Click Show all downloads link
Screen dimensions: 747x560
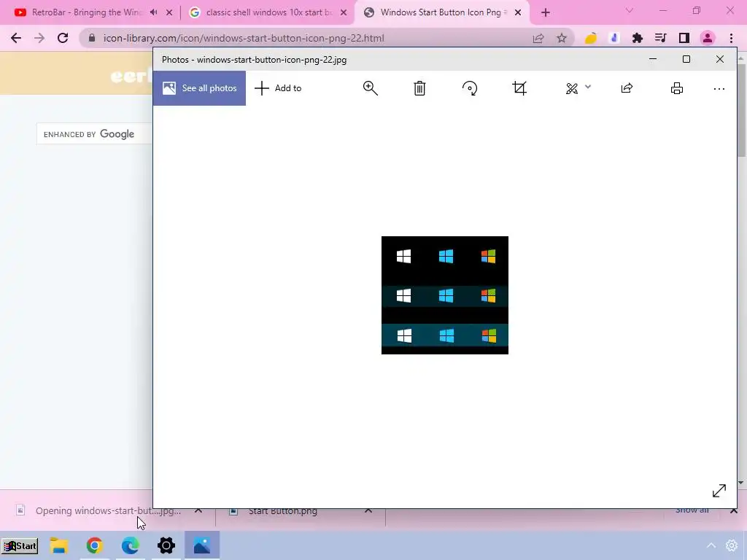tap(692, 510)
